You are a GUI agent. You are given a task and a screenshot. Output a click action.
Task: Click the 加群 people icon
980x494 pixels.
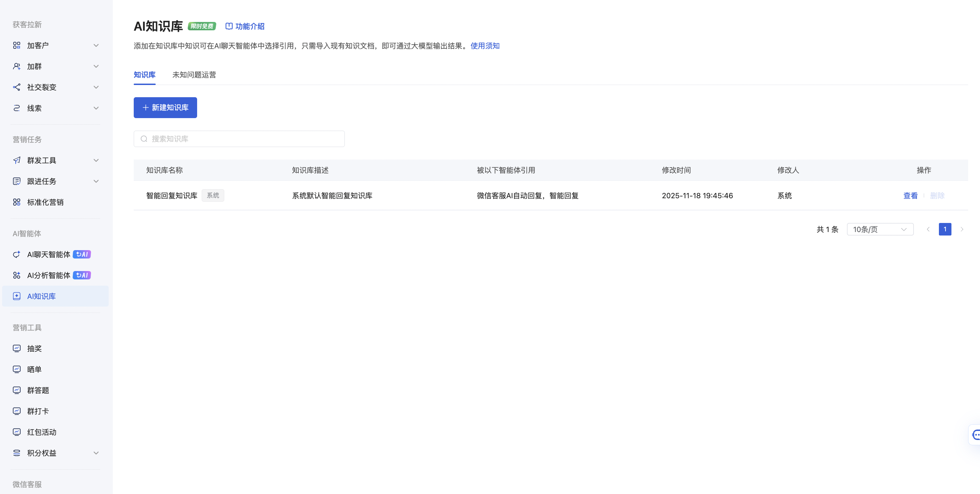click(x=16, y=66)
